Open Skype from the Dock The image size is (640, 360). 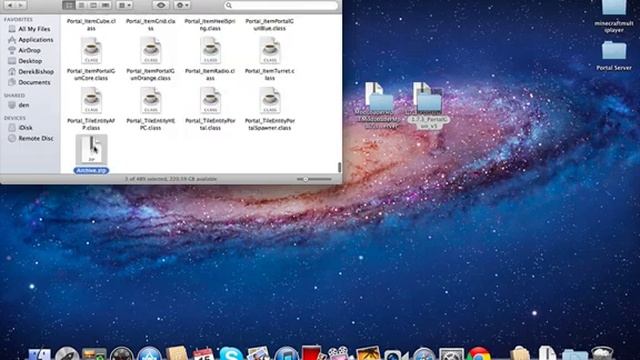(x=231, y=354)
